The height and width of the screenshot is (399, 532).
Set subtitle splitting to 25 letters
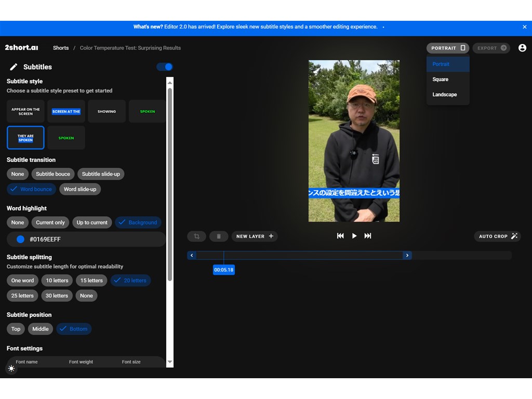pos(22,296)
